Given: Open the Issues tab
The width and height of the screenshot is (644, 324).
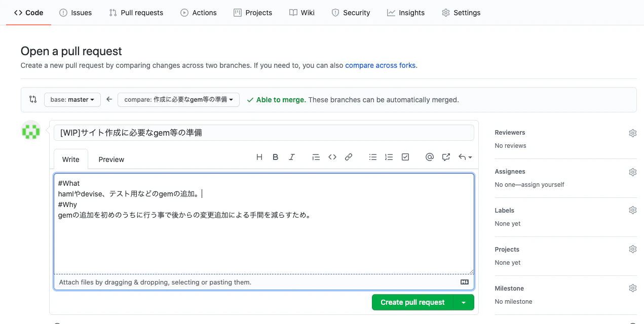Looking at the screenshot, I should 75,13.
